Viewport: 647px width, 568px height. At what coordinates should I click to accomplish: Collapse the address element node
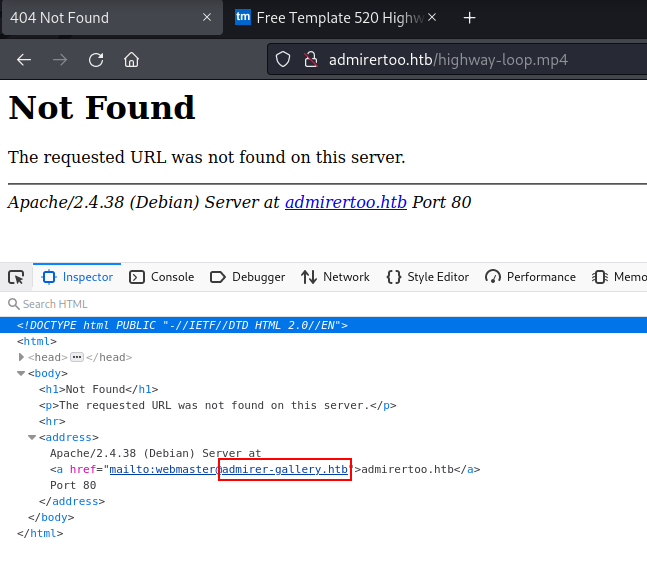click(32, 437)
